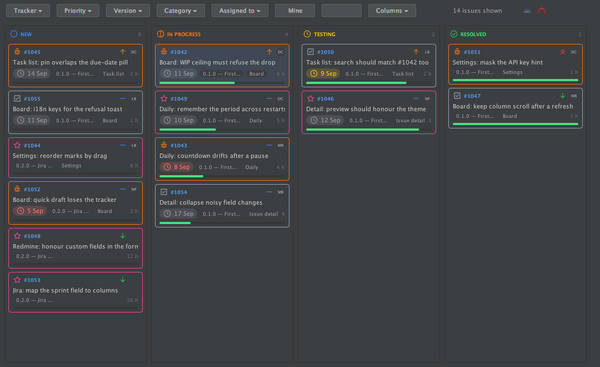This screenshot has width=600, height=367.
Task: Open issue link #1054
Action: pos(179,192)
